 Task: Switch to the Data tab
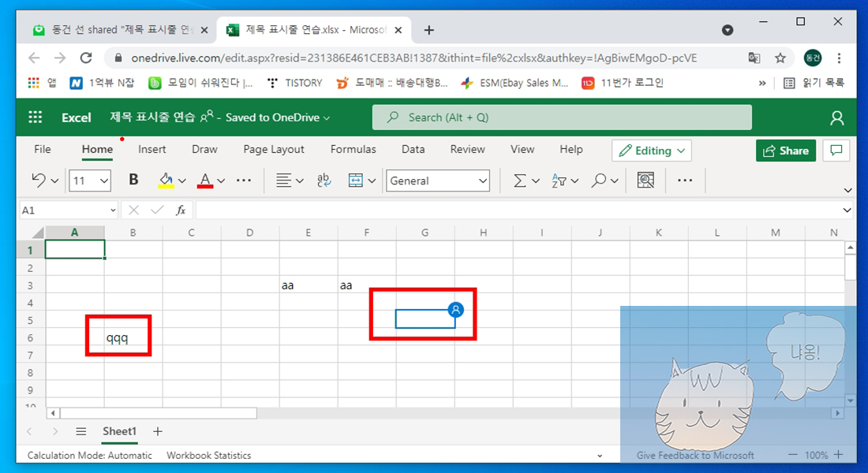pos(413,149)
